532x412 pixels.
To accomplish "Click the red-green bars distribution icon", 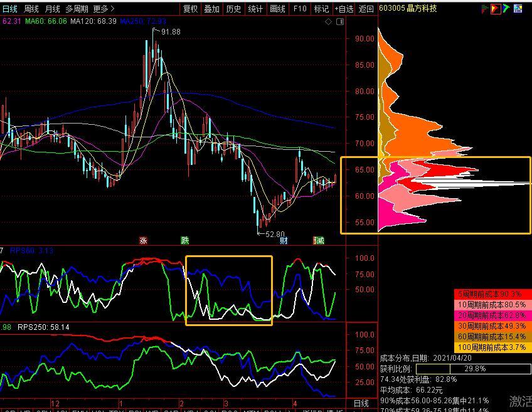I will 484,9.
